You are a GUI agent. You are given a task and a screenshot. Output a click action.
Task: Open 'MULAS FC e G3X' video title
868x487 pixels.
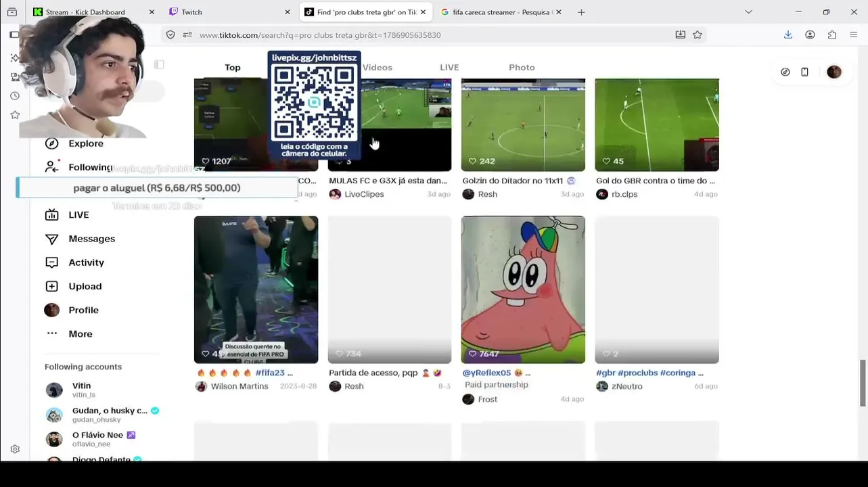tap(388, 181)
